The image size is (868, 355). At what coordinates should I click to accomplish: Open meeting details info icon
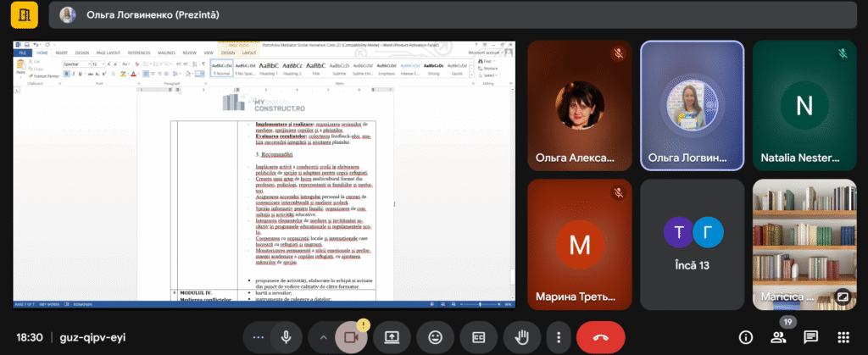[746, 337]
